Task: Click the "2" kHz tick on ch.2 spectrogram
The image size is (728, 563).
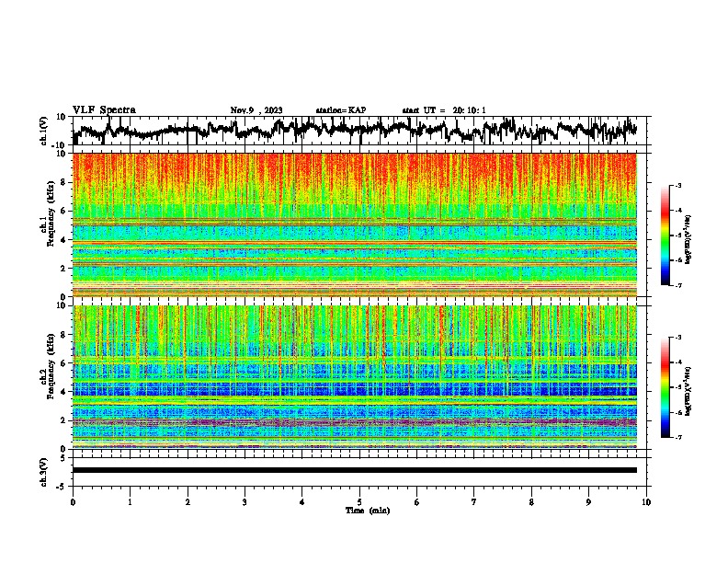Action: coord(64,420)
